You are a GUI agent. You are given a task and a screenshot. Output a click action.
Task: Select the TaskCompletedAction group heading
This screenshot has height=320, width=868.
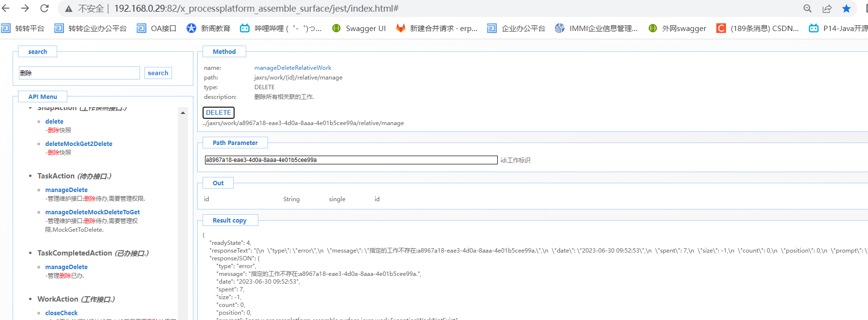click(93, 253)
